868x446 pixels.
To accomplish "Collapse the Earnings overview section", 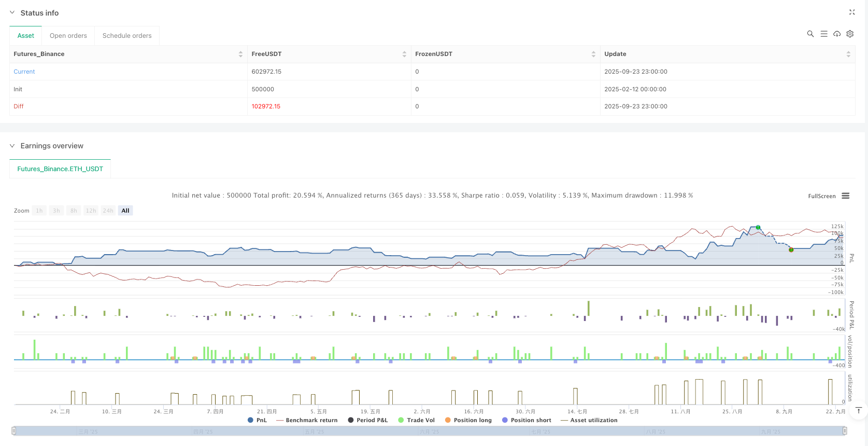I will (x=12, y=146).
